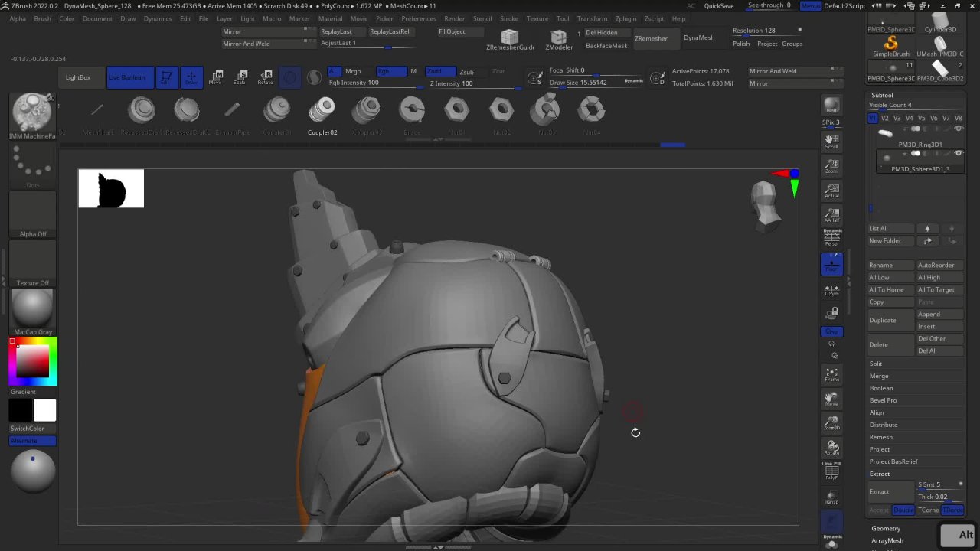Image resolution: width=980 pixels, height=551 pixels.
Task: Click the right shelf Move view icon
Action: coord(831,399)
